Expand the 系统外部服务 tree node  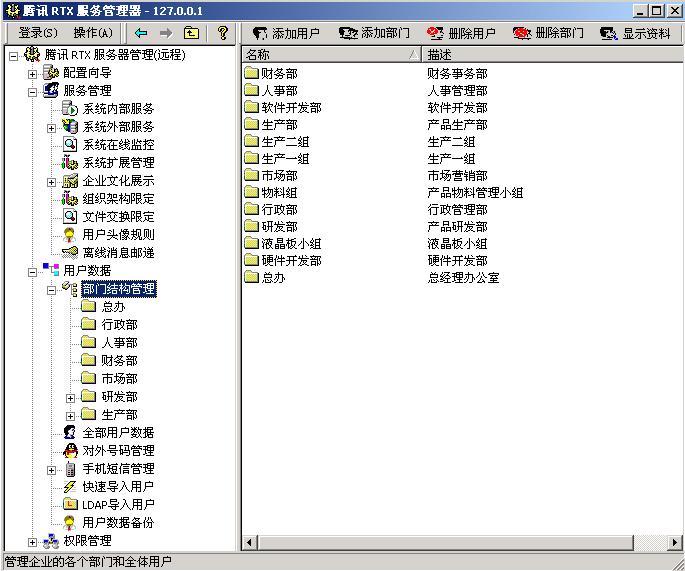(x=52, y=128)
